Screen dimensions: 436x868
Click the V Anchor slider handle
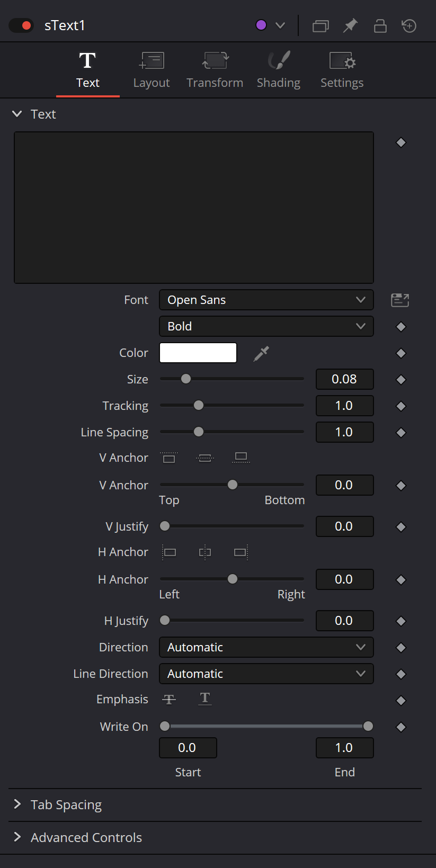tap(233, 485)
